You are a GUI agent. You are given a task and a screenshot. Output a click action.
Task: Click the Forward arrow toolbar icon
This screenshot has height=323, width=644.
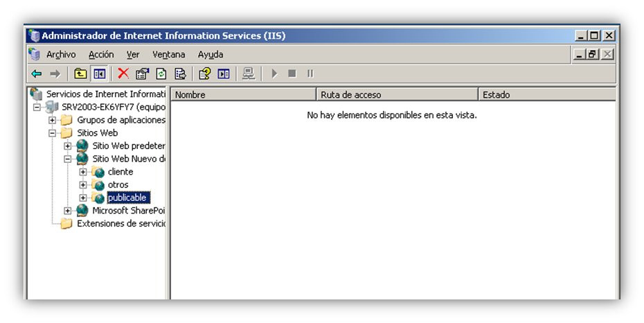coord(55,74)
